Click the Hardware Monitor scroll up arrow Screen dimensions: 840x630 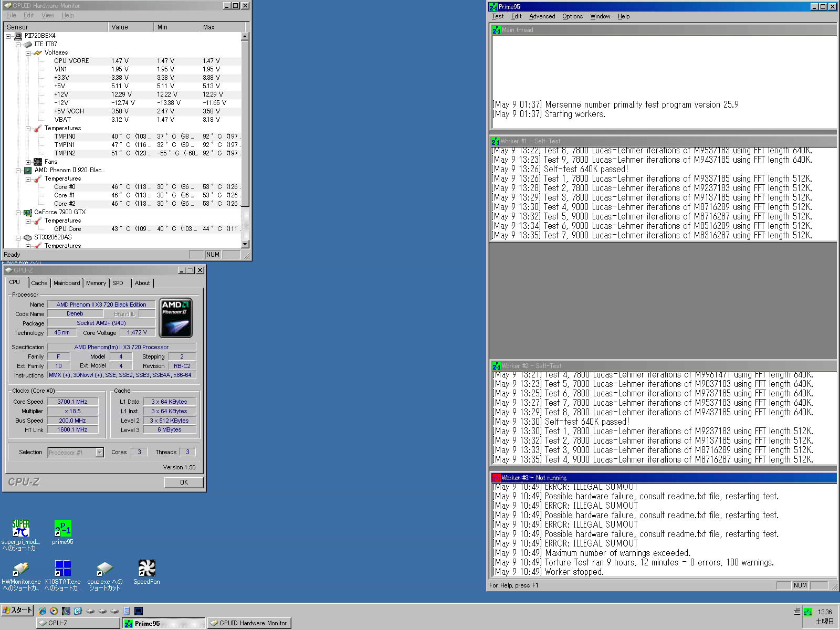(245, 36)
